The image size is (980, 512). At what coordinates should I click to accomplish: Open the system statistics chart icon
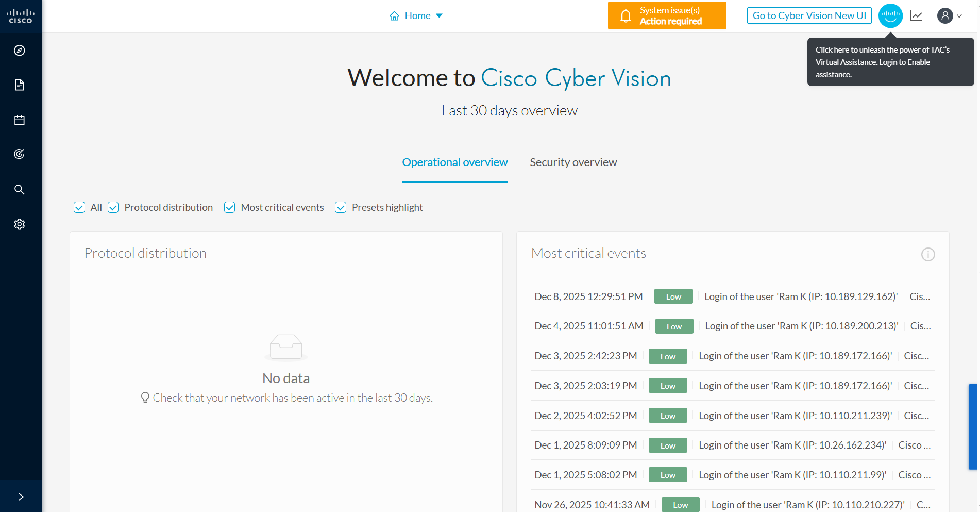click(x=916, y=16)
